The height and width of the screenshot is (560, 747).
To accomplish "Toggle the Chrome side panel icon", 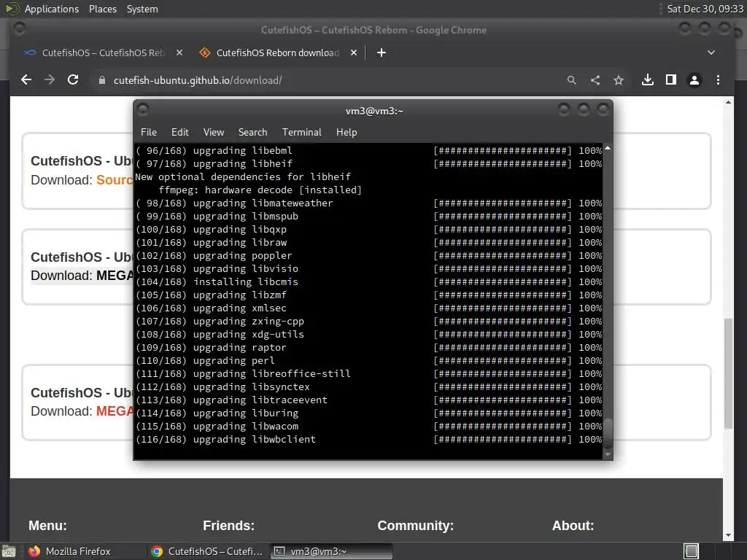I will tap(671, 80).
